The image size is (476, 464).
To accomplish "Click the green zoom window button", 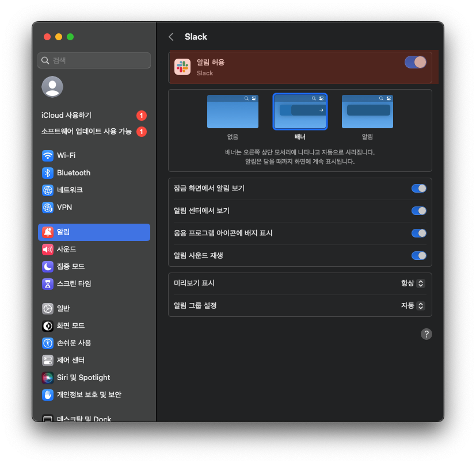I will pyautogui.click(x=70, y=37).
